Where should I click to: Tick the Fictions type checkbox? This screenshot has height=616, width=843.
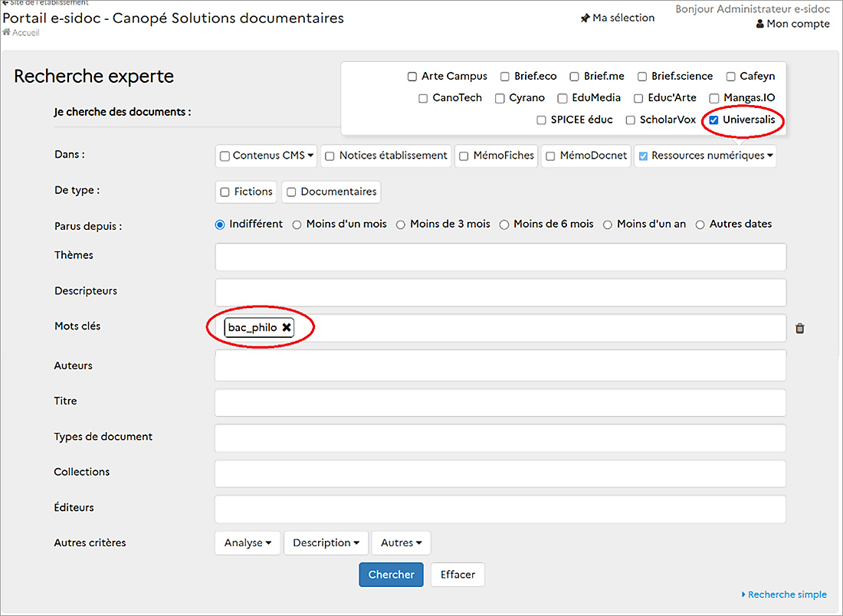pyautogui.click(x=225, y=192)
